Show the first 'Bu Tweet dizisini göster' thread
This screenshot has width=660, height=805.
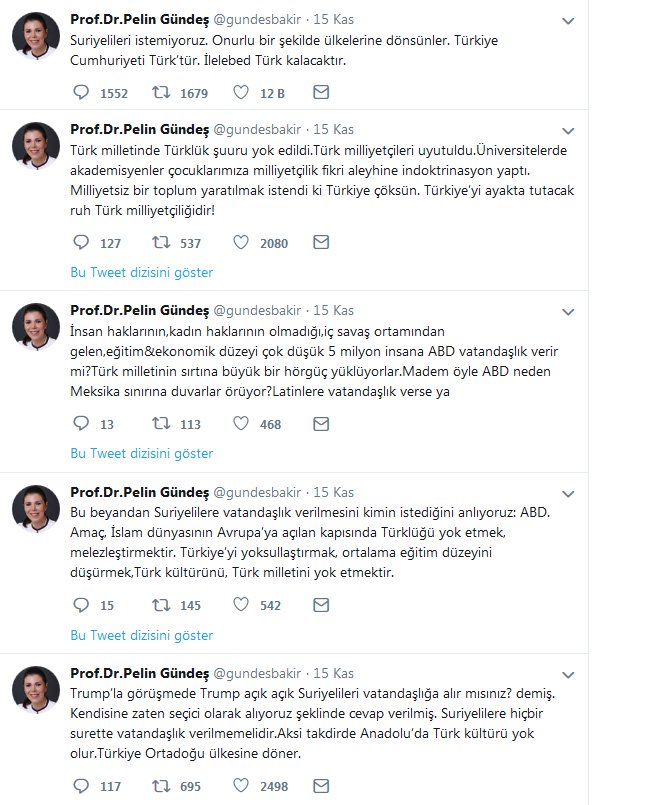pyautogui.click(x=140, y=272)
